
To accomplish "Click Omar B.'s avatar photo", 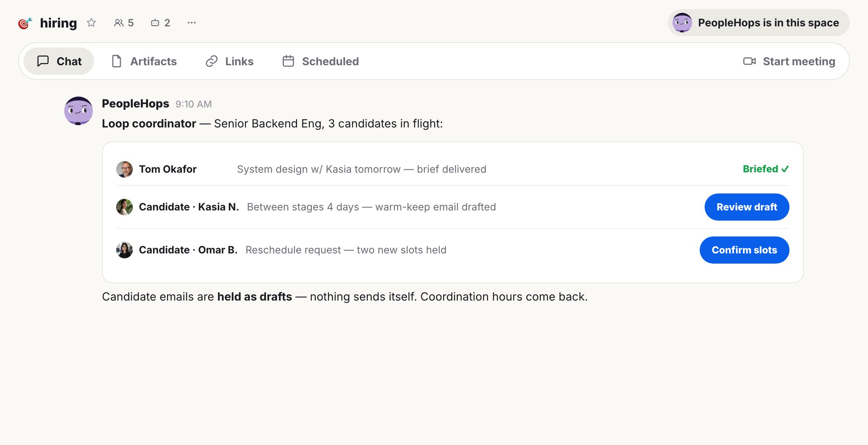I will coord(124,250).
